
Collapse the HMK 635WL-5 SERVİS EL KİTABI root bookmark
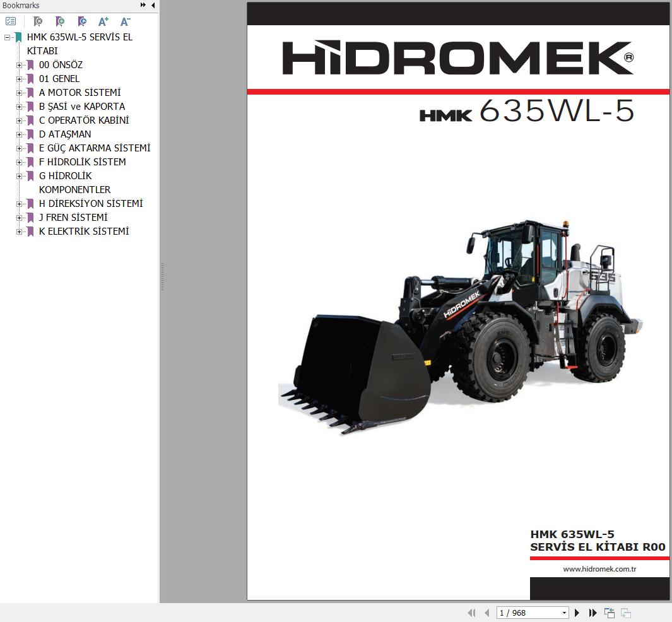[x=7, y=38]
